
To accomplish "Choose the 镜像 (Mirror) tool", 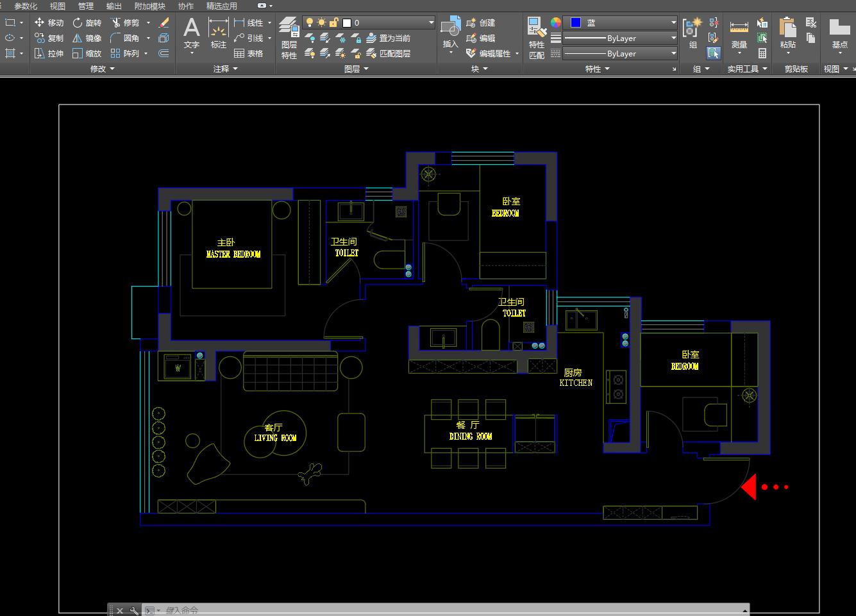I will coord(87,38).
